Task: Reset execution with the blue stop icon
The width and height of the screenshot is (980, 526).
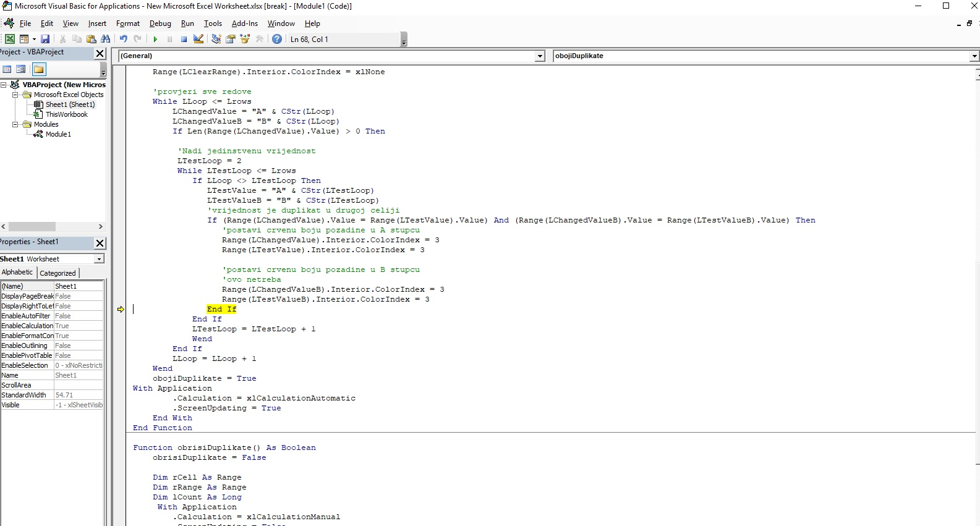Action: pos(184,39)
